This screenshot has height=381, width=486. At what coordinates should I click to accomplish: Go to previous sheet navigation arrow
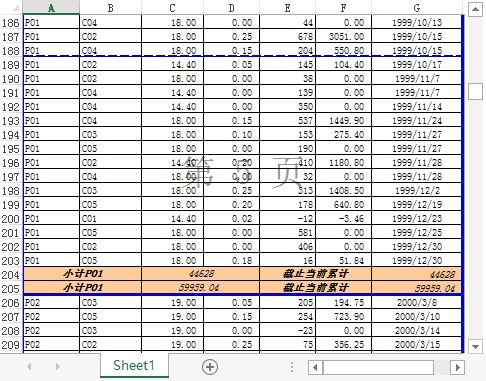[x=29, y=367]
